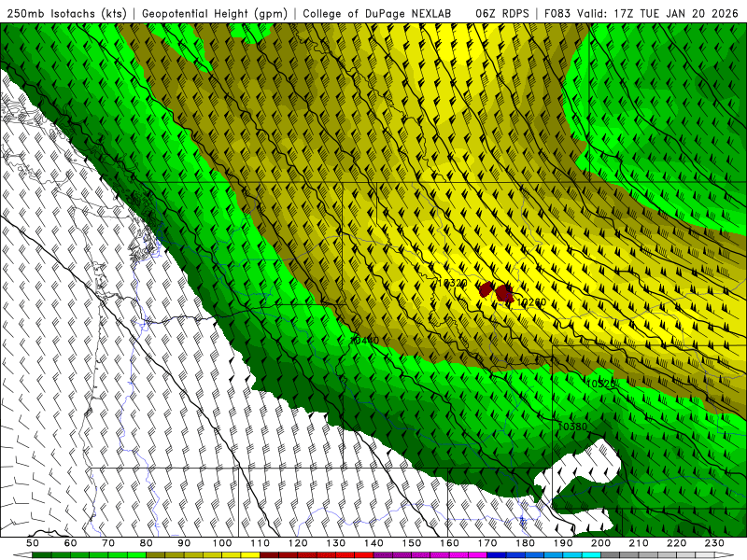Click the 60 value on the legend scale
This screenshot has height=560, width=747.
click(x=70, y=543)
